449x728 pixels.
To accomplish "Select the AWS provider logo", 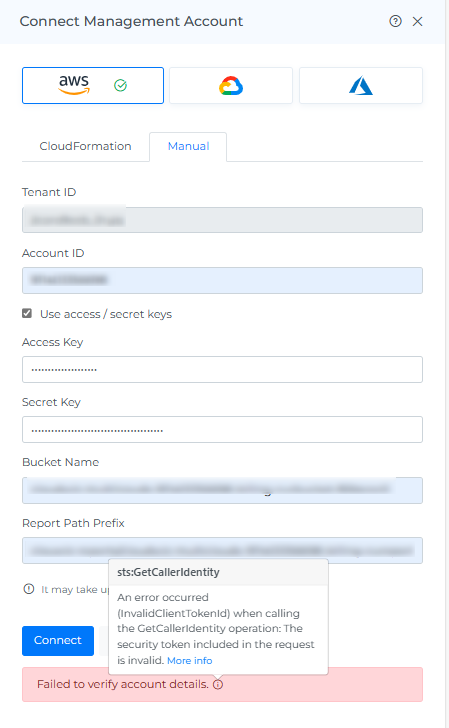I will pos(74,85).
